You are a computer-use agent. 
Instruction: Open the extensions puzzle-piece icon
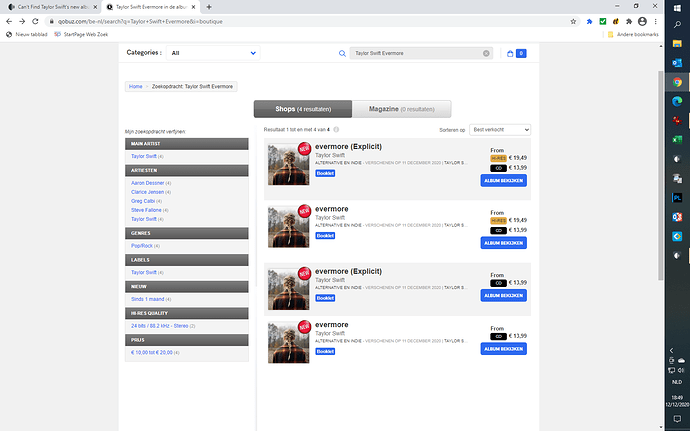tap(629, 21)
